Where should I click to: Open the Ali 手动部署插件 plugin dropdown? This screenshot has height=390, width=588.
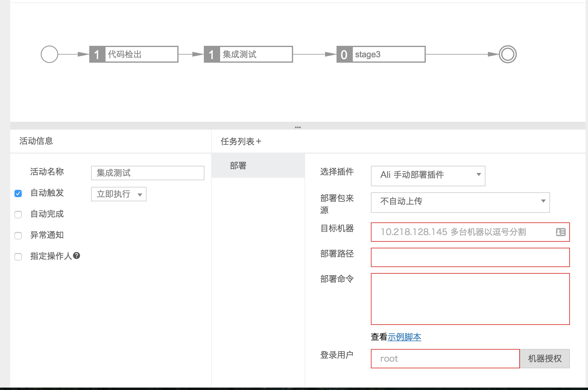coord(428,175)
